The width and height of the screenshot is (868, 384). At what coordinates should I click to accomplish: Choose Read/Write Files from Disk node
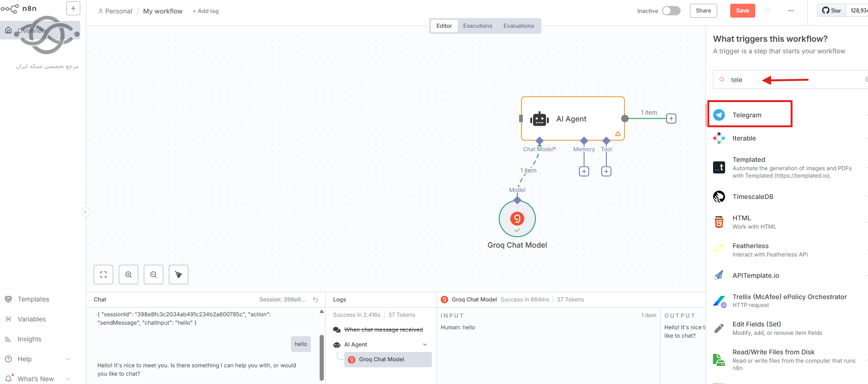pyautogui.click(x=788, y=359)
